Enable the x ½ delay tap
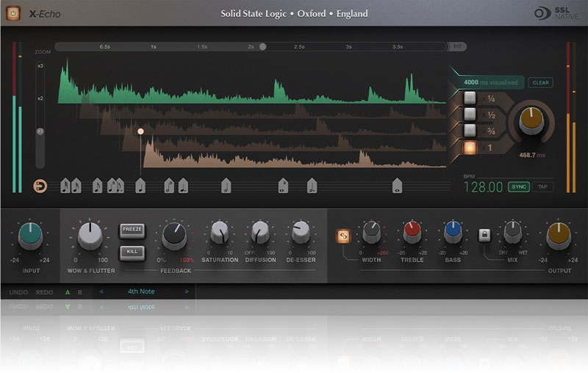The image size is (588, 373). point(470,114)
